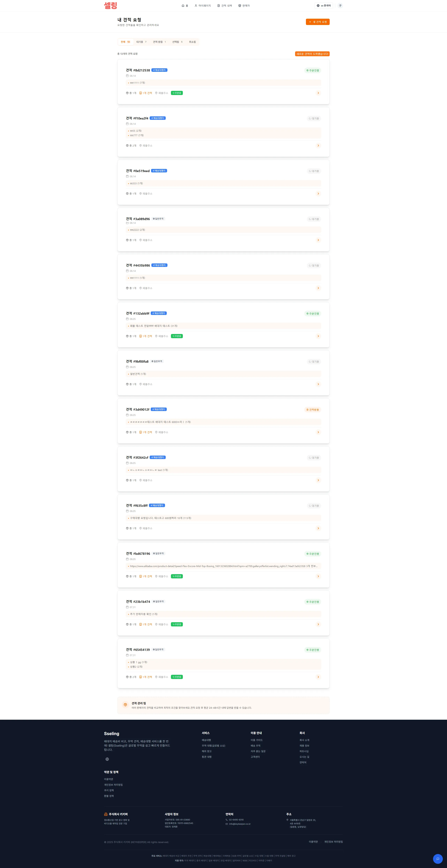
Task: Open the chat support bubble icon
Action: tap(438, 859)
